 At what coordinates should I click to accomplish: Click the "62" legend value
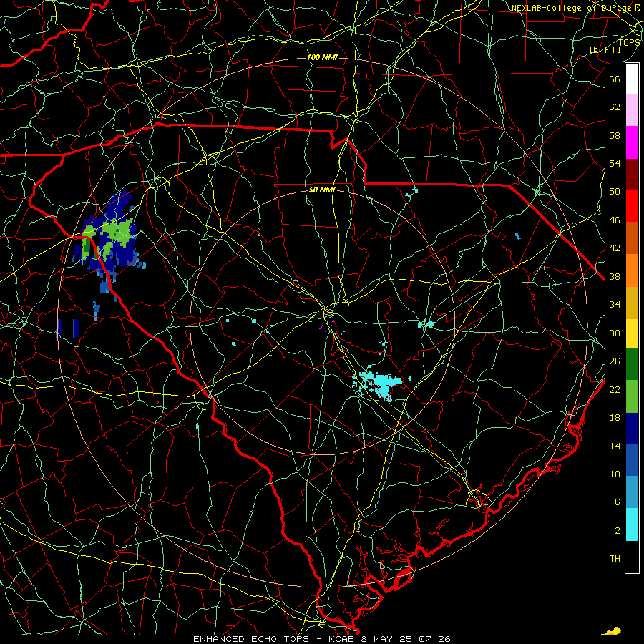pyautogui.click(x=615, y=107)
